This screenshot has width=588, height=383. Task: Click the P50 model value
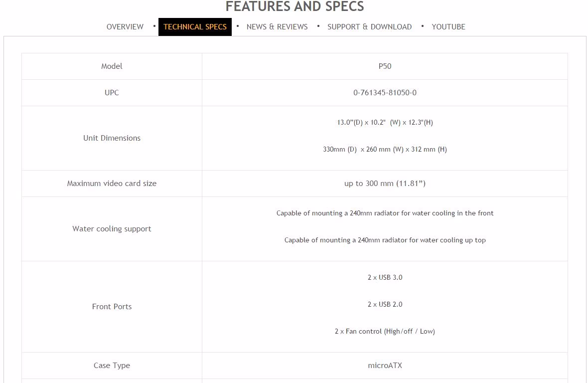coord(385,66)
